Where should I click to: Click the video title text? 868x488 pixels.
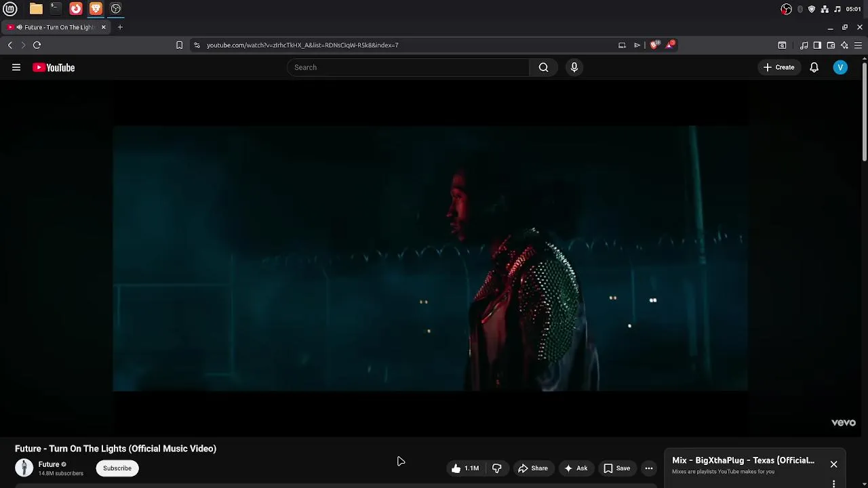pyautogui.click(x=115, y=449)
